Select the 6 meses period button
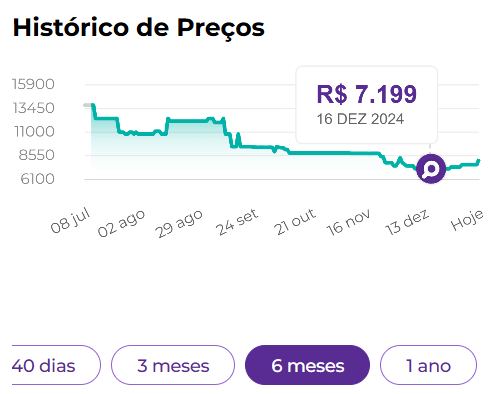This screenshot has height=394, width=500. tap(307, 365)
